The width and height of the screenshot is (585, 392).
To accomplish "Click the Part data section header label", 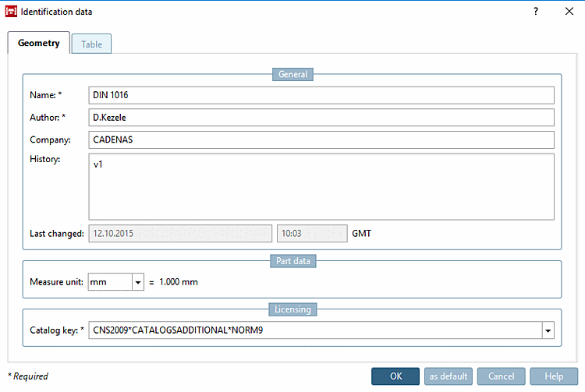I will (292, 261).
